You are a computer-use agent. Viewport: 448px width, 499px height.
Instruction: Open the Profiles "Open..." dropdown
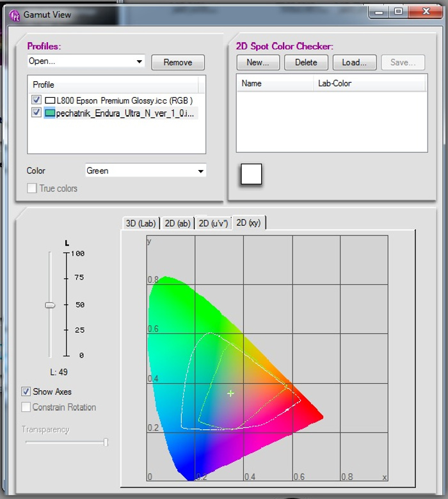pyautogui.click(x=86, y=61)
